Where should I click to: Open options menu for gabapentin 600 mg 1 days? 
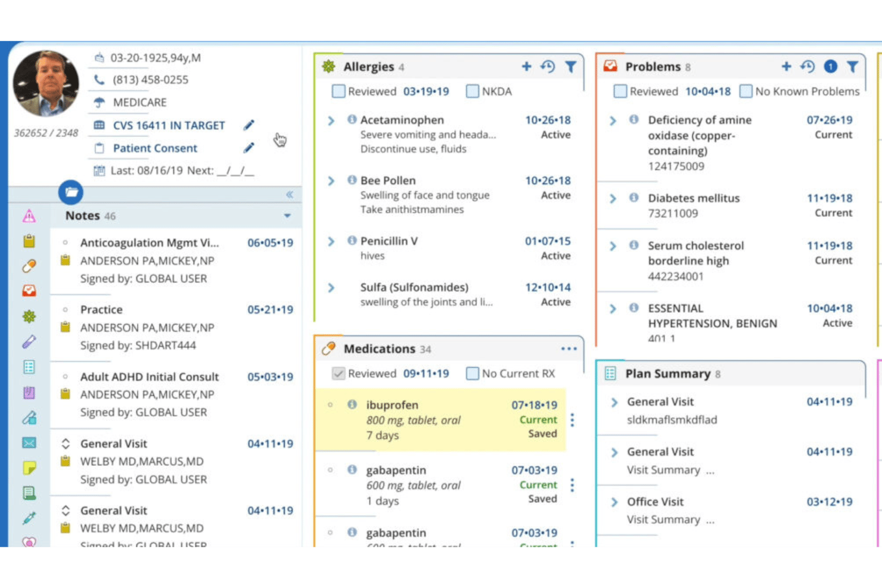[572, 485]
